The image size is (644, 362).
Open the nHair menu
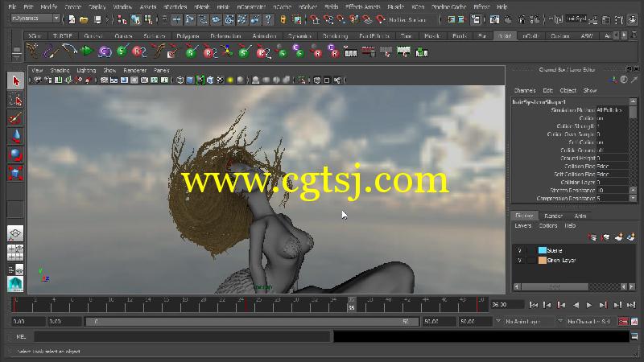tap(223, 7)
